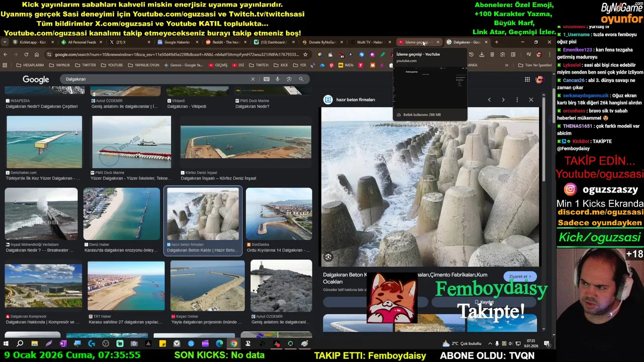Open a new browser tab

coord(497,42)
